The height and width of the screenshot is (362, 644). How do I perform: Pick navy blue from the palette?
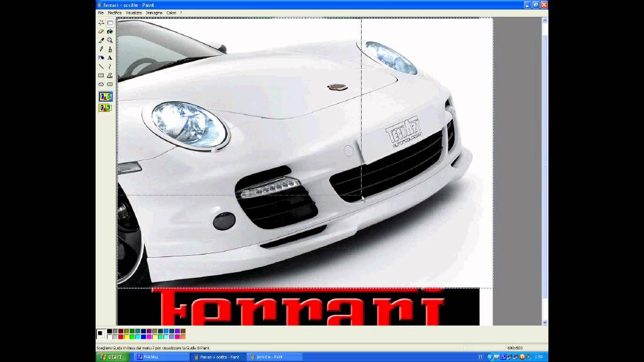[x=143, y=331]
